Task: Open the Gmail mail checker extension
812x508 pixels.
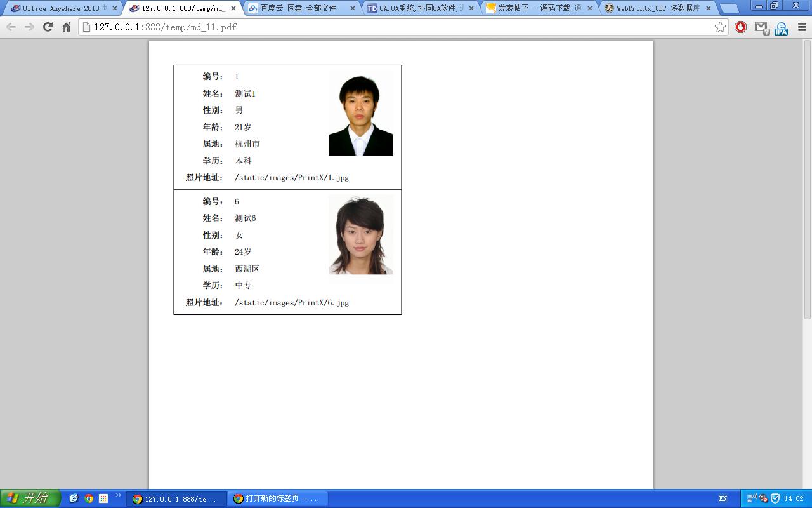Action: [x=761, y=27]
